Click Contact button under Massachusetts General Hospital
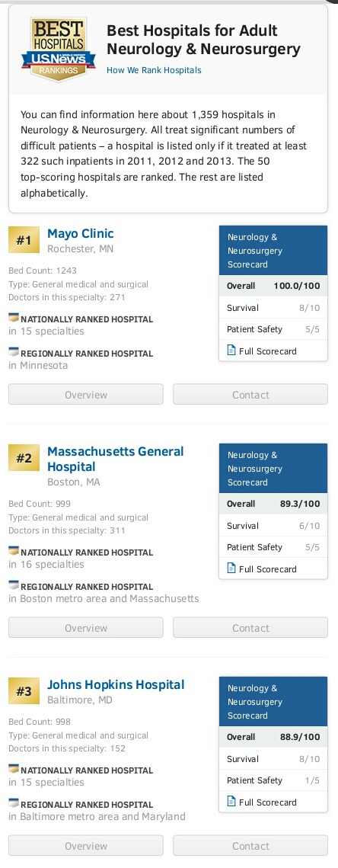Viewport: 338px width, 868px height. tap(250, 628)
